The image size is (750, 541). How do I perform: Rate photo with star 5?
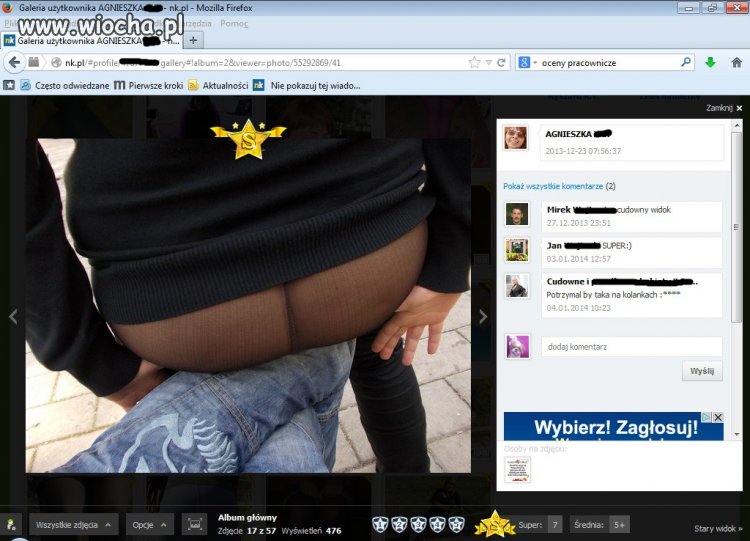[x=456, y=524]
